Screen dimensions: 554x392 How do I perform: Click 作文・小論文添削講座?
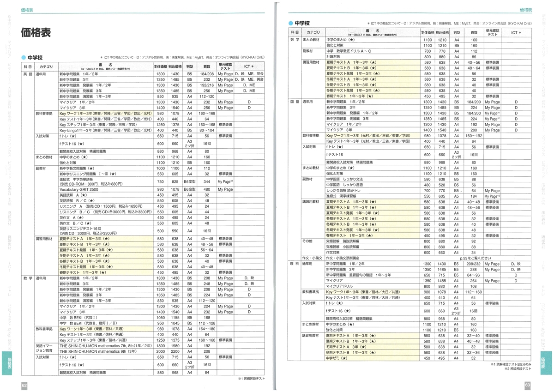coord(343,258)
